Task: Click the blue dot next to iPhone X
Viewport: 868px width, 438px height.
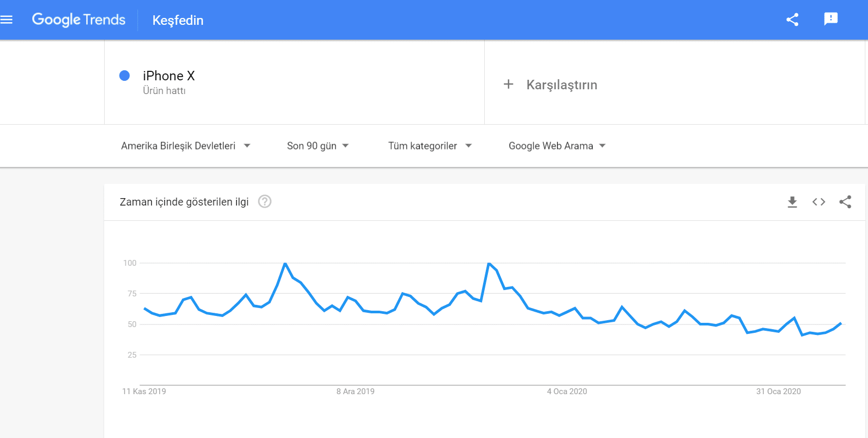Action: [x=125, y=76]
